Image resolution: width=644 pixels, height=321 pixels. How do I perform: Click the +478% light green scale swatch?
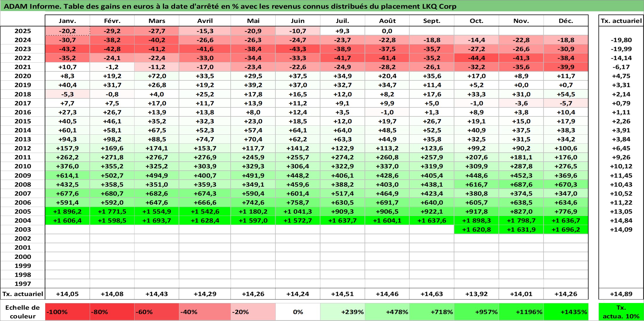[x=387, y=312]
